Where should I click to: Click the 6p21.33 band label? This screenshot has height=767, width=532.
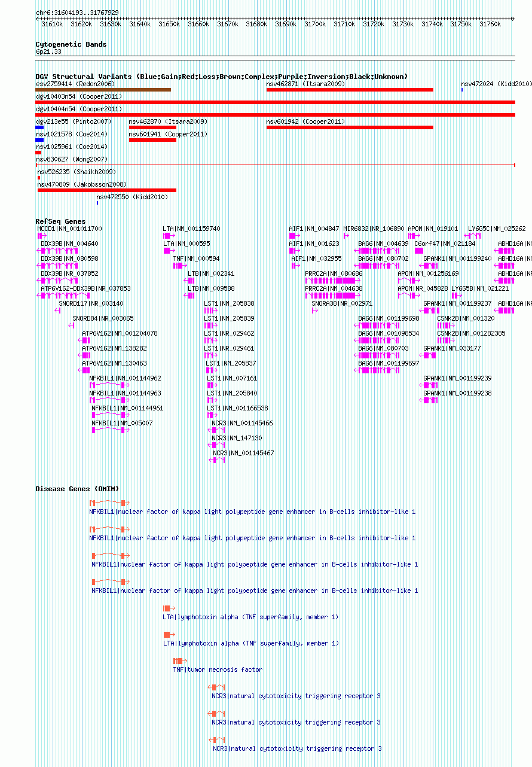tap(48, 52)
